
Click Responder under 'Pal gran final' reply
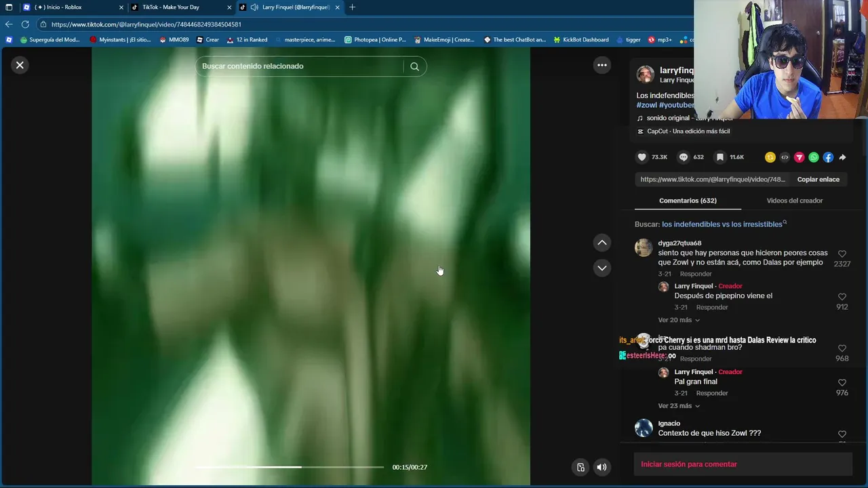[712, 393]
